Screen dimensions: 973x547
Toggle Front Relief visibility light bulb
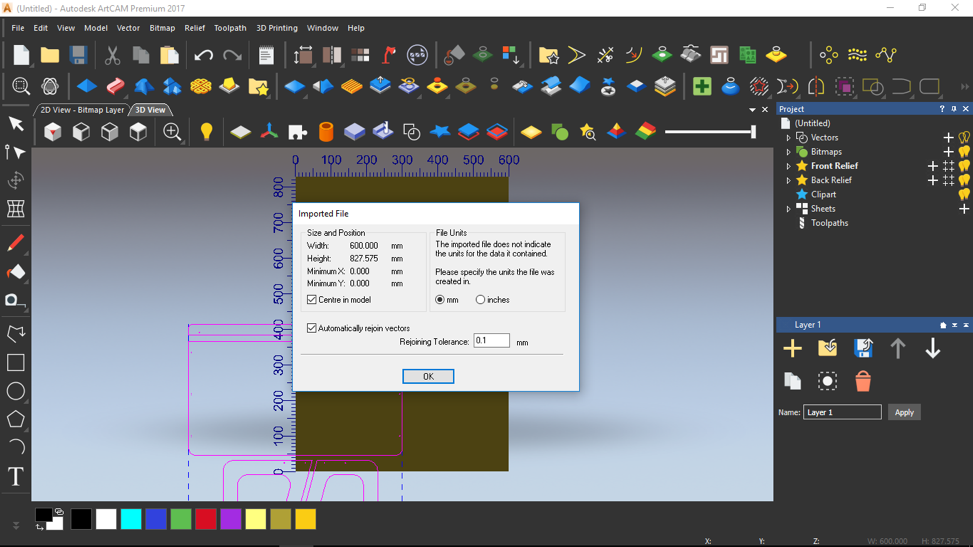coord(964,166)
